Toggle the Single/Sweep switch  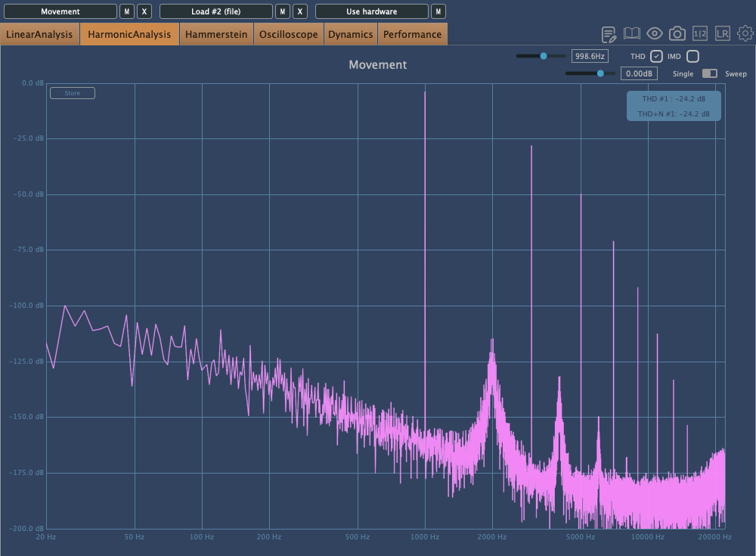[710, 73]
